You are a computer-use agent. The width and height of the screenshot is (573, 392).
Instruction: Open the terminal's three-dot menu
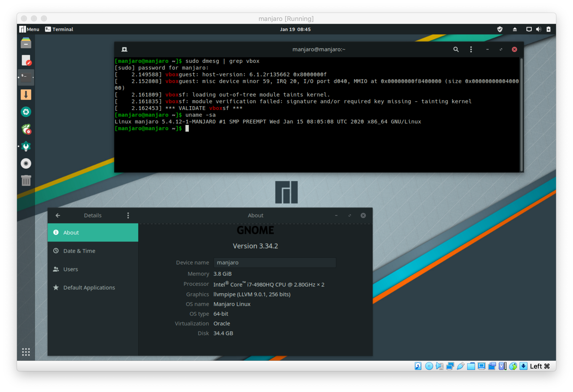click(x=471, y=49)
